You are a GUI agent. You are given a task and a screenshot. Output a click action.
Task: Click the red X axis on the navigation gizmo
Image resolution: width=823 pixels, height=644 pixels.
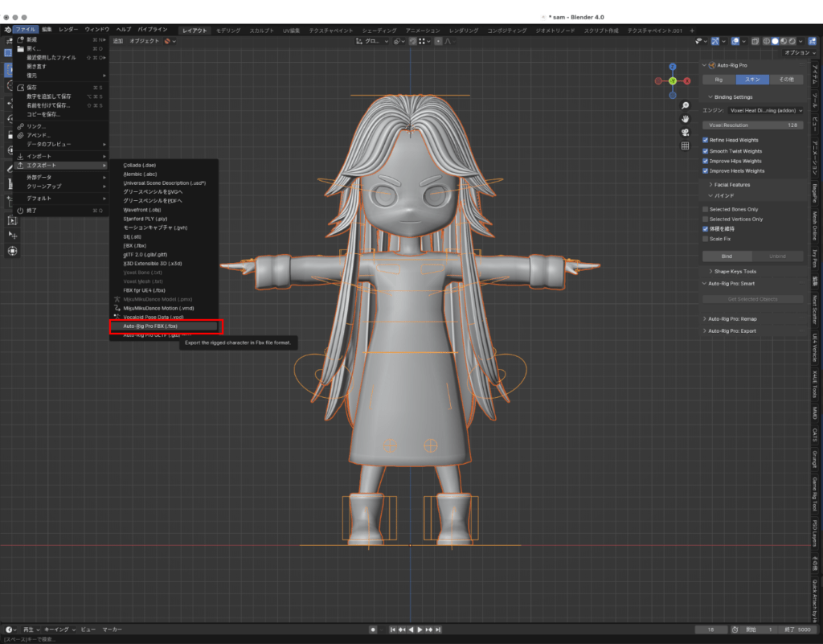point(689,80)
